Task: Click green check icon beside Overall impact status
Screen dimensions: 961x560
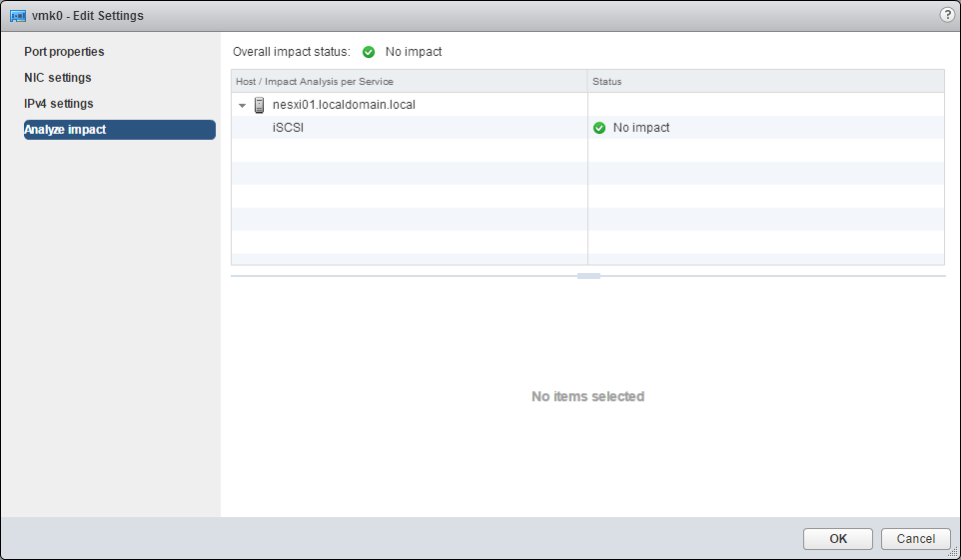Action: tap(369, 52)
